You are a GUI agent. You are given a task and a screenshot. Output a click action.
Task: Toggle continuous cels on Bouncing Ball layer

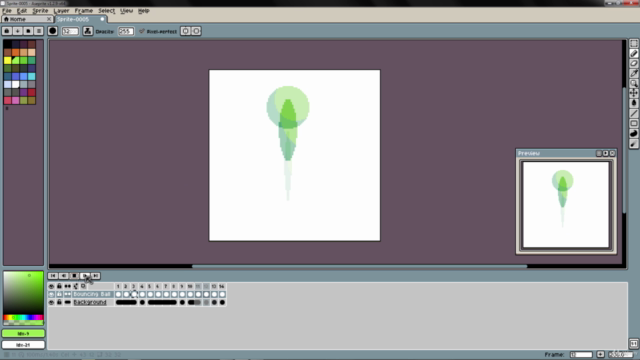68,294
